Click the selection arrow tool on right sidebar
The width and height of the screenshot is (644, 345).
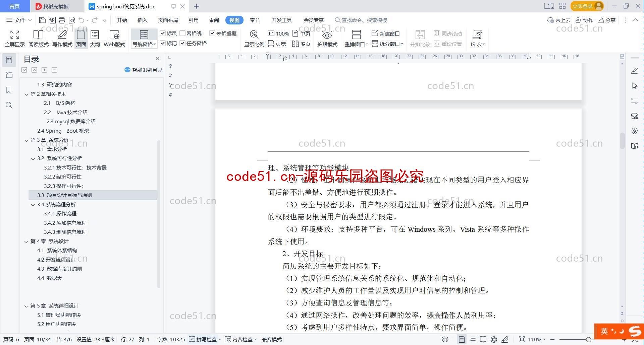(635, 86)
